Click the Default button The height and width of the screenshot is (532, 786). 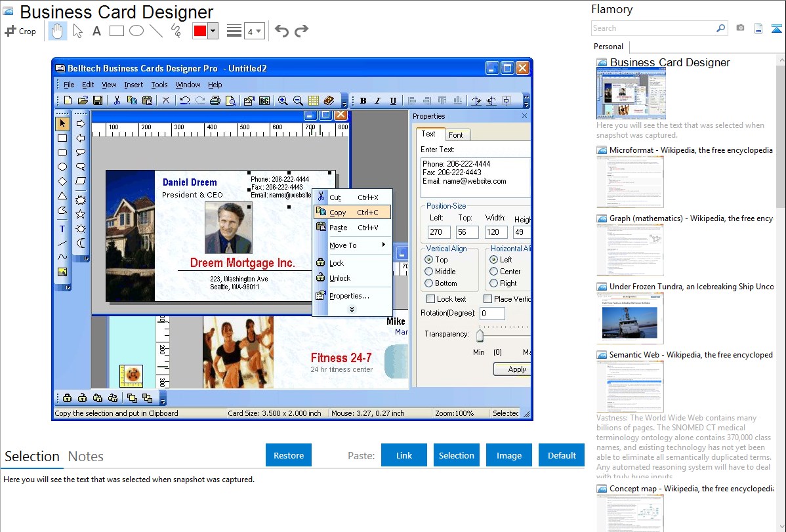pyautogui.click(x=562, y=455)
